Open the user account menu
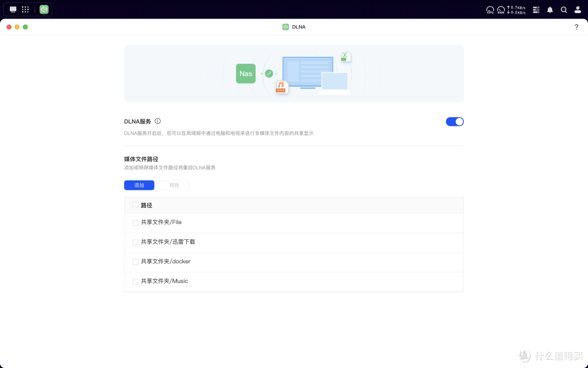This screenshot has height=368, width=588. coord(578,10)
